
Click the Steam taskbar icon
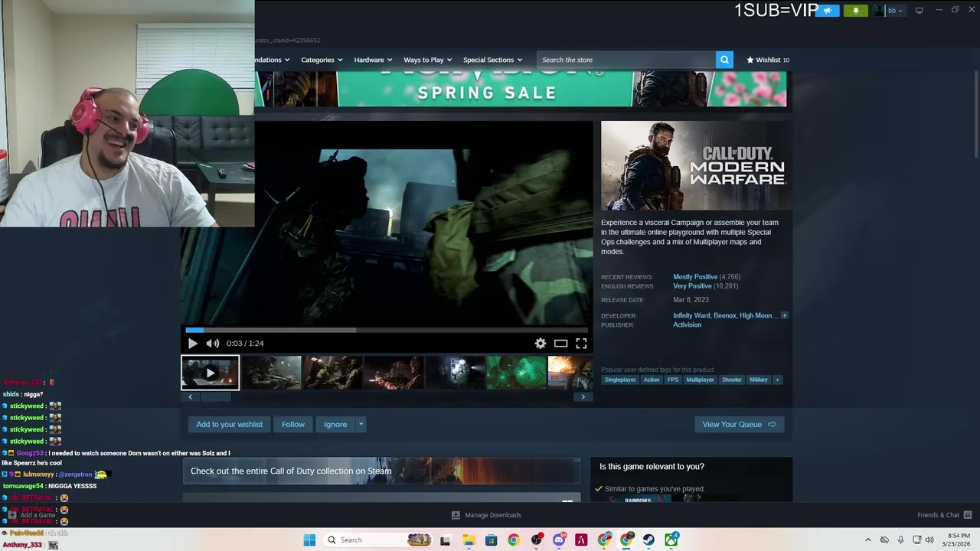pyautogui.click(x=648, y=540)
